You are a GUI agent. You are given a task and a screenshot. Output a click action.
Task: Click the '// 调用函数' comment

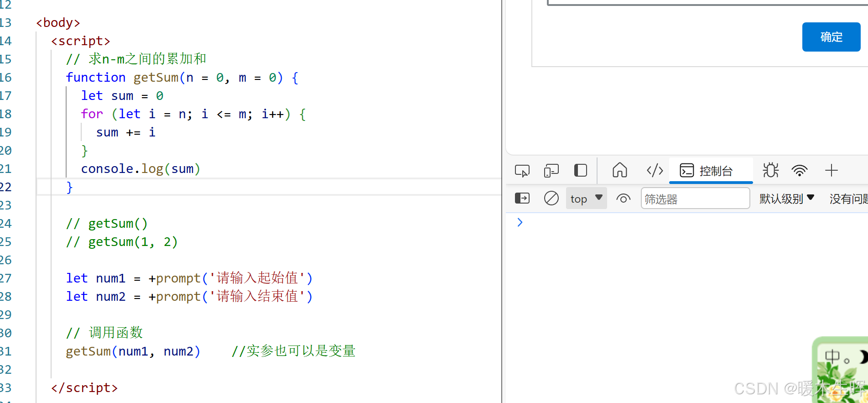pos(104,333)
